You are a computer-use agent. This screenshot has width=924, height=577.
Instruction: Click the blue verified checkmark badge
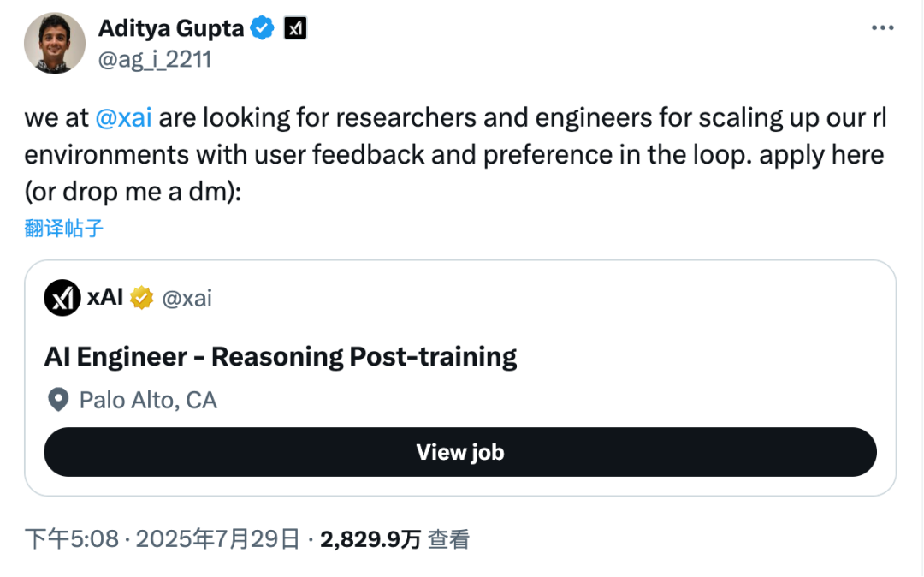(x=262, y=28)
